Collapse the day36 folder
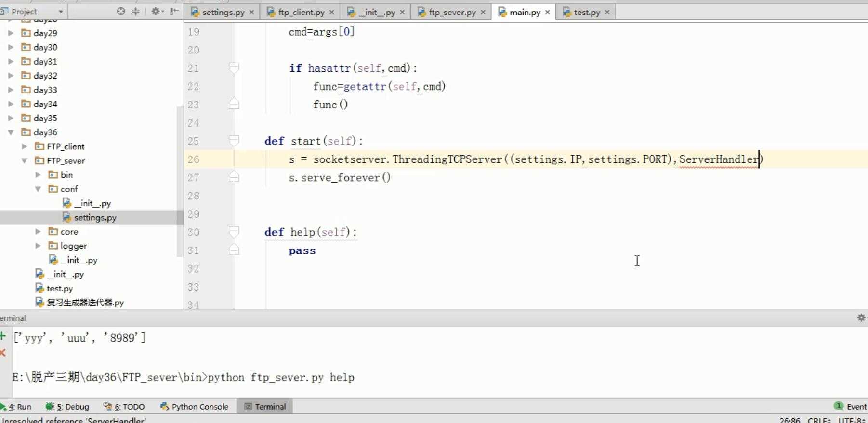This screenshot has height=423, width=868. click(11, 132)
